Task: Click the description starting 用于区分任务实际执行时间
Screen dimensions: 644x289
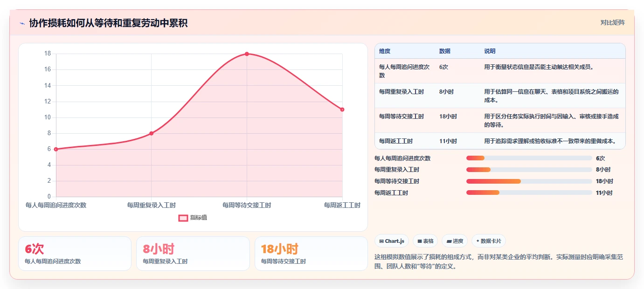Action: click(551, 121)
